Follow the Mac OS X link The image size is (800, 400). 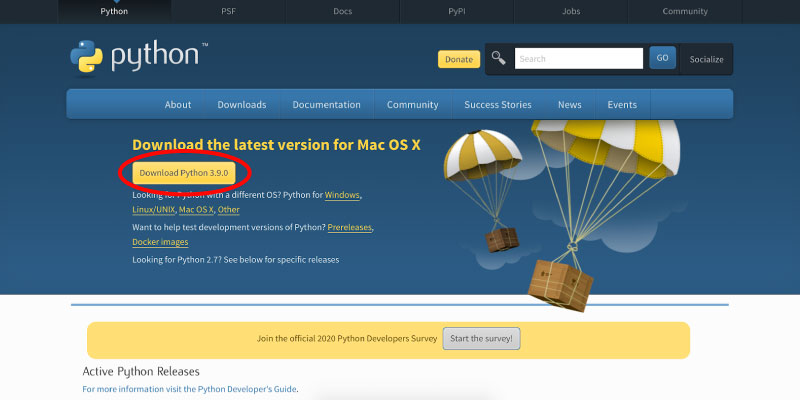[x=196, y=210]
